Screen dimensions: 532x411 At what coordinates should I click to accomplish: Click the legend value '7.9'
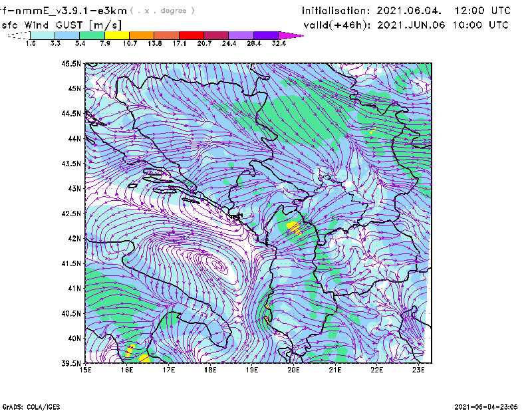[105, 43]
